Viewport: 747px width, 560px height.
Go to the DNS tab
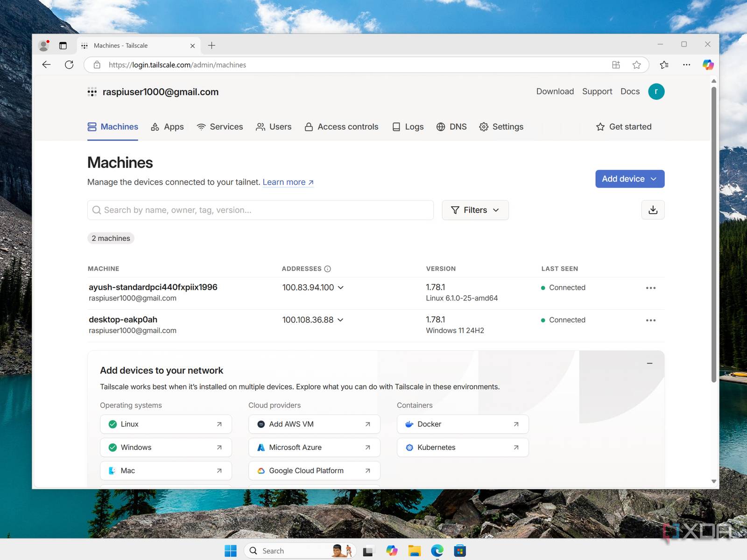click(451, 127)
